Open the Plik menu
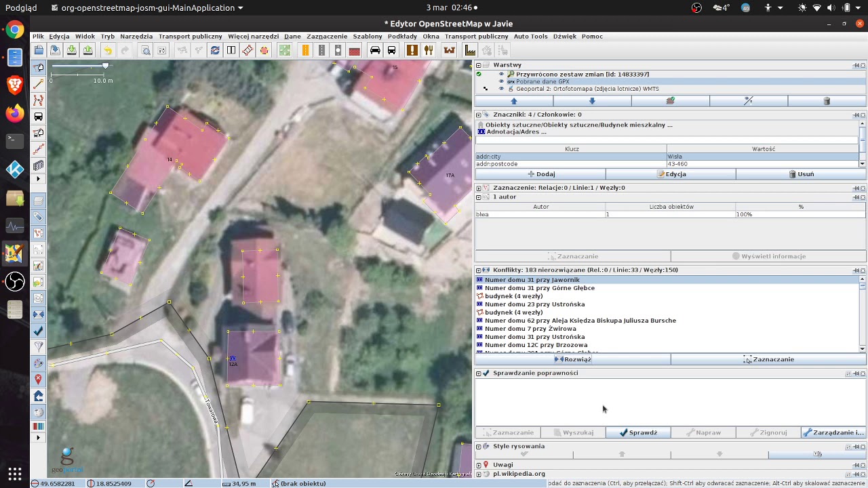The width and height of the screenshot is (868, 488). 38,36
